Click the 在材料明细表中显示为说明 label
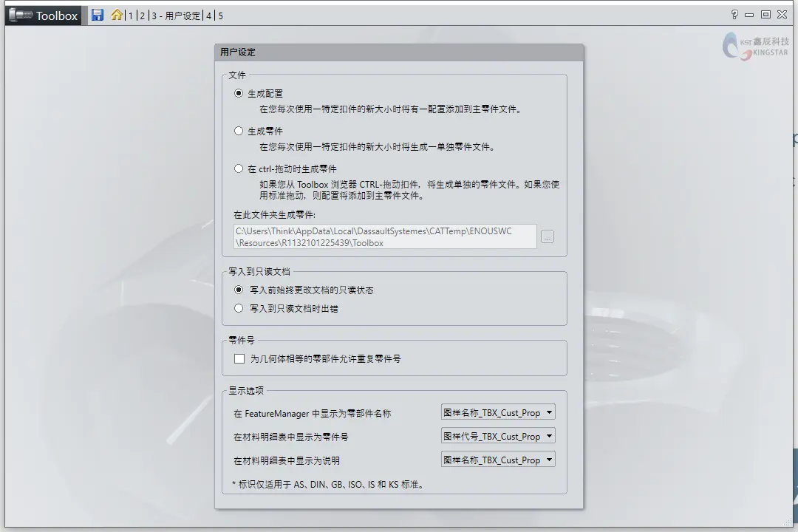This screenshot has height=532, width=798. 287,460
